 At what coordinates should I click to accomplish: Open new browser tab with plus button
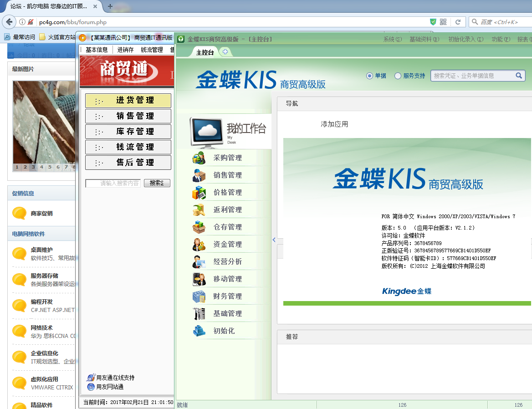coord(110,6)
